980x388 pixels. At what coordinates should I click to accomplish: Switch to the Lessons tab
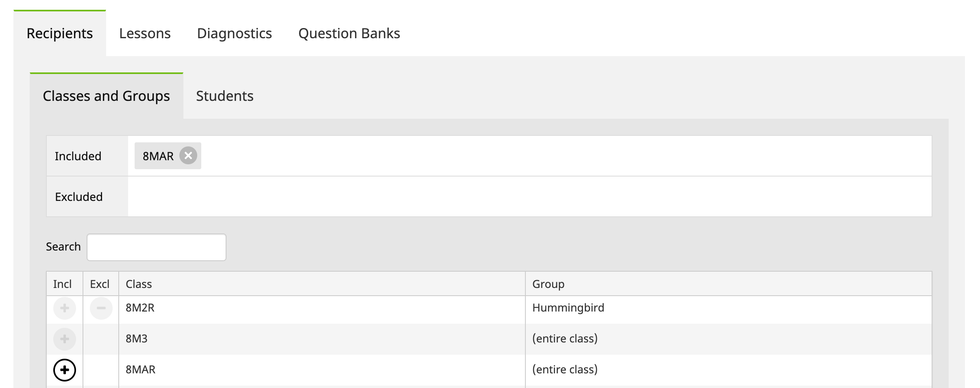click(x=145, y=33)
